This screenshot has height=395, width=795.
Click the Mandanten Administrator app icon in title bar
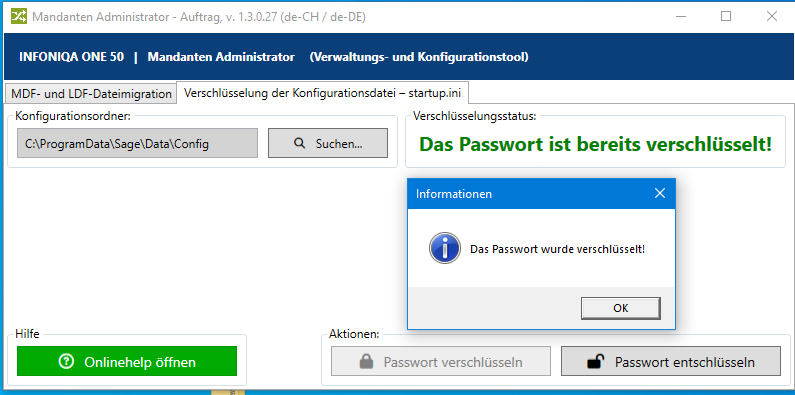pos(19,17)
